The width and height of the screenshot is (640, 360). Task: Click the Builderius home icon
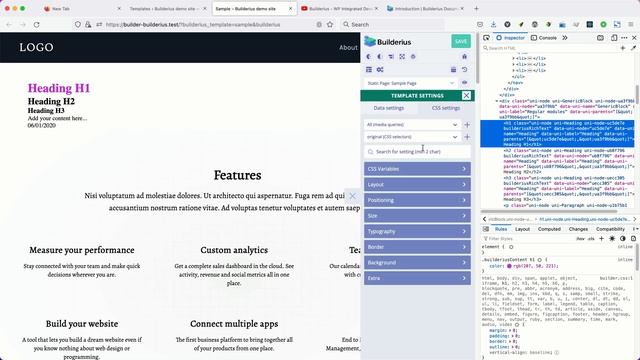[464, 57]
